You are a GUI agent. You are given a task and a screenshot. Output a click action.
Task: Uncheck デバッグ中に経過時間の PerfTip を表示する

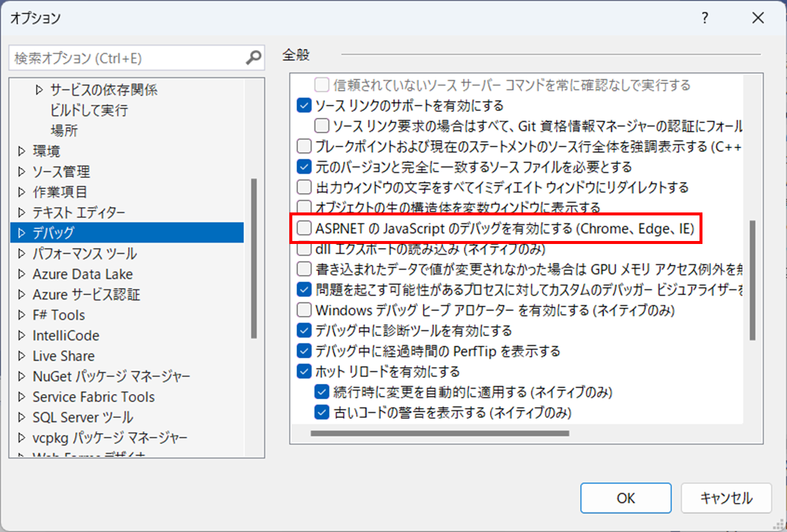point(304,351)
